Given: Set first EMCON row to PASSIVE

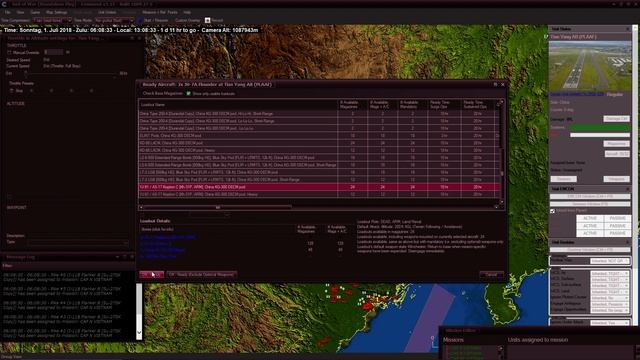Looking at the screenshot, I should click(x=617, y=218).
